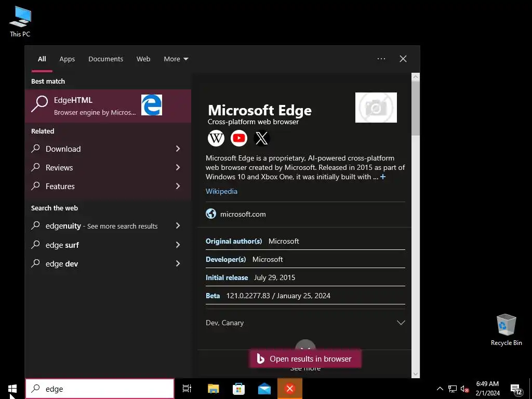Click the Developer(s) label link
This screenshot has width=532, height=399.
(225, 259)
